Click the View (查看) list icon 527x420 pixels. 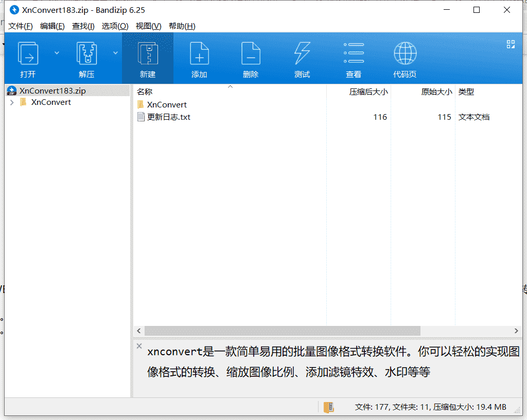pos(354,53)
